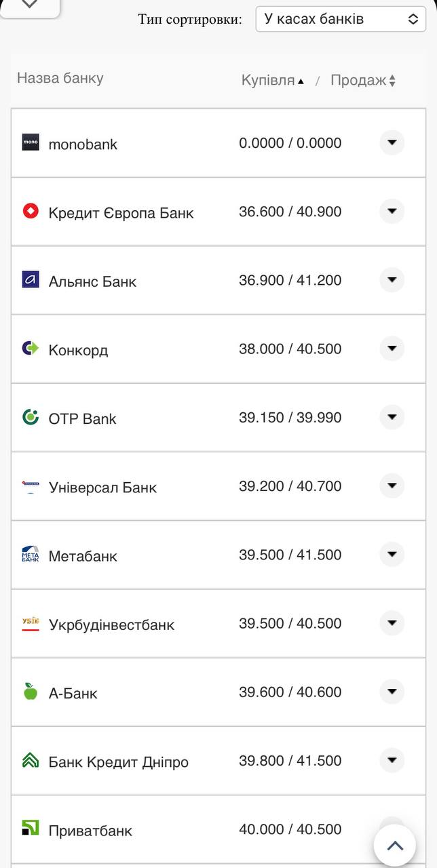The width and height of the screenshot is (437, 868).
Task: Expand the monobank row details
Action: 392,143
